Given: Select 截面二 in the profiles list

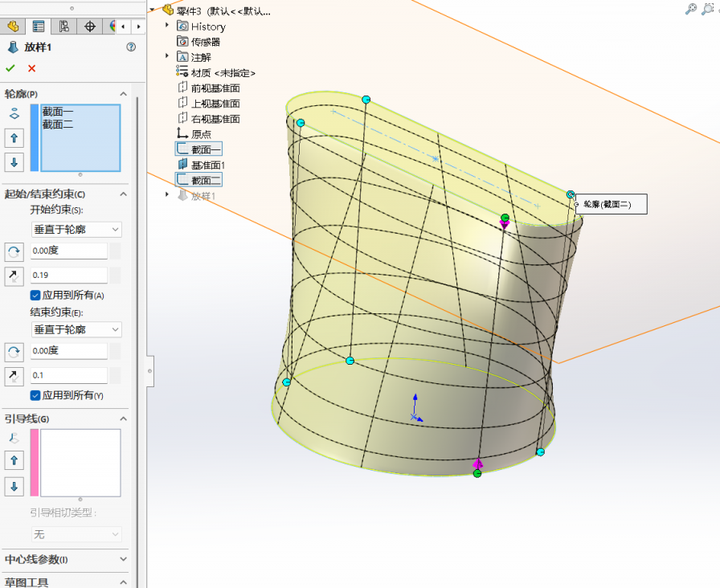Looking at the screenshot, I should [x=58, y=125].
